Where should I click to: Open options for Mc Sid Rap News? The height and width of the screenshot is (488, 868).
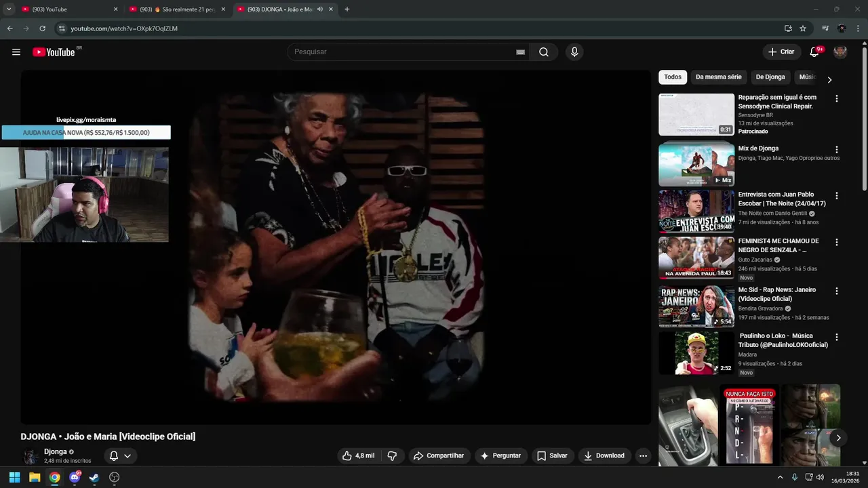point(836,291)
